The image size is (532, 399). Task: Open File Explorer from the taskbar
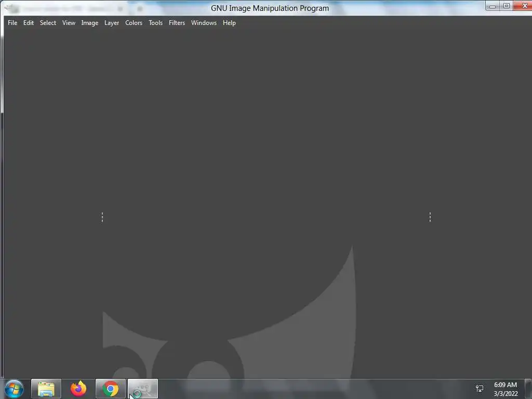(46, 389)
